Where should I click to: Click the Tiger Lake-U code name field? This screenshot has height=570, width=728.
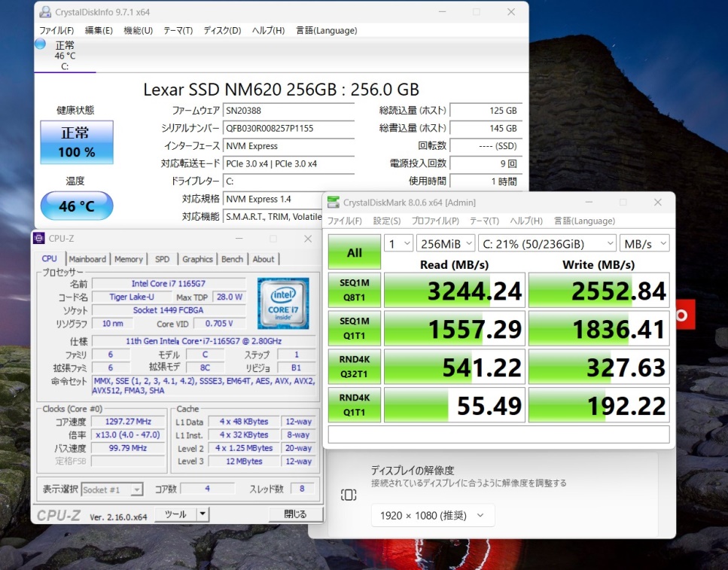pos(132,297)
